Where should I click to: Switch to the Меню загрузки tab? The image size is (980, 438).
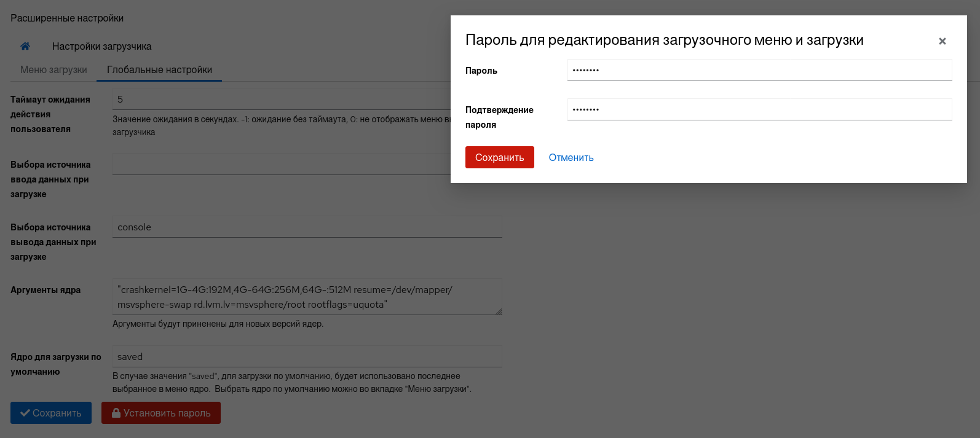click(x=53, y=69)
